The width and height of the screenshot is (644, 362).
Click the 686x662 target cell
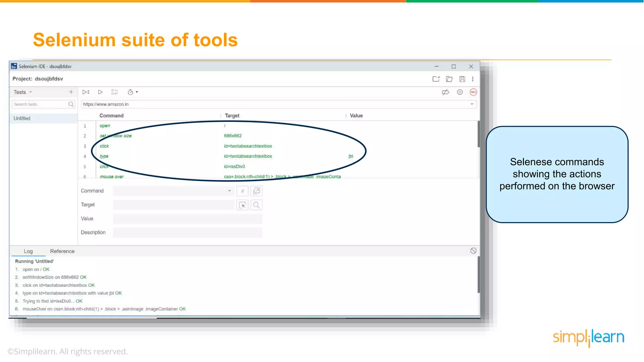pos(233,136)
